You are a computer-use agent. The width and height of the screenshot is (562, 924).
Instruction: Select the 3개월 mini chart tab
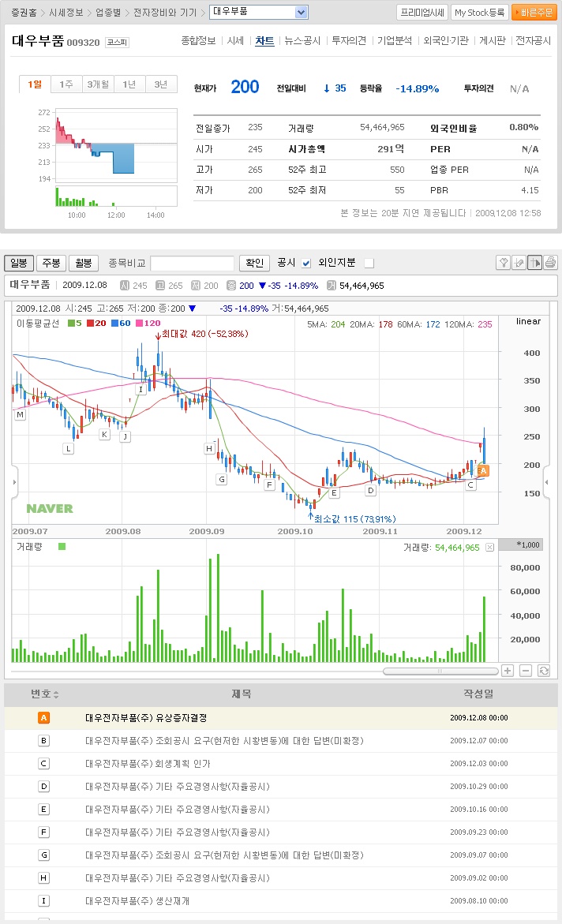pos(98,84)
